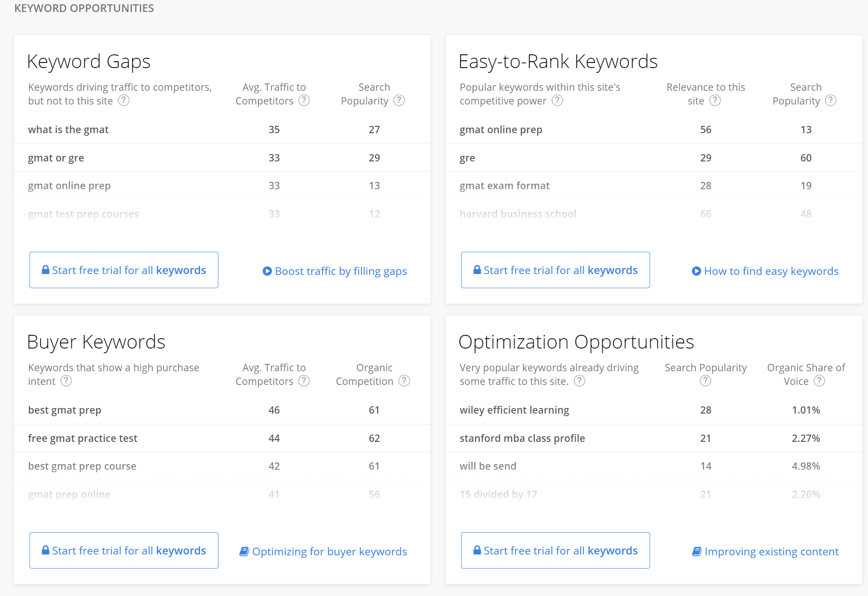
Task: Open 'Boost traffic by filling gaps' video link
Action: (335, 271)
